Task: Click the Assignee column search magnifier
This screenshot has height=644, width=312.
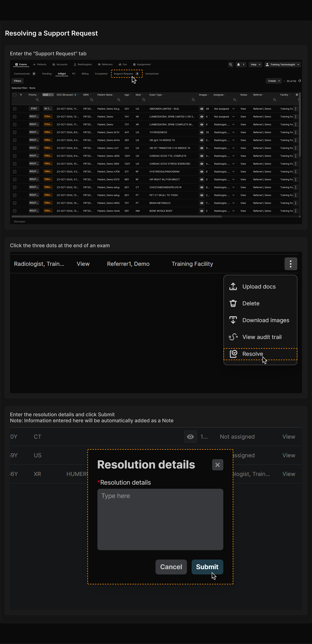Action: pyautogui.click(x=234, y=100)
